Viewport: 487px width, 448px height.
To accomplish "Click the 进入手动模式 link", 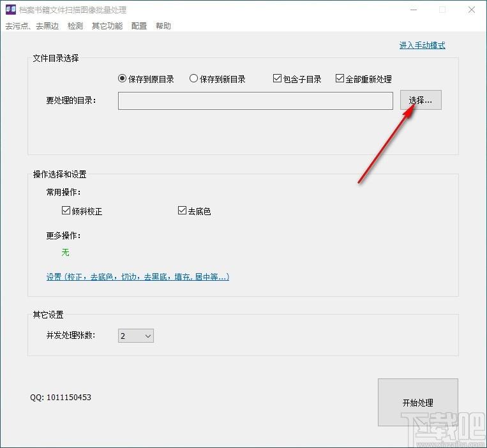I will tap(422, 45).
